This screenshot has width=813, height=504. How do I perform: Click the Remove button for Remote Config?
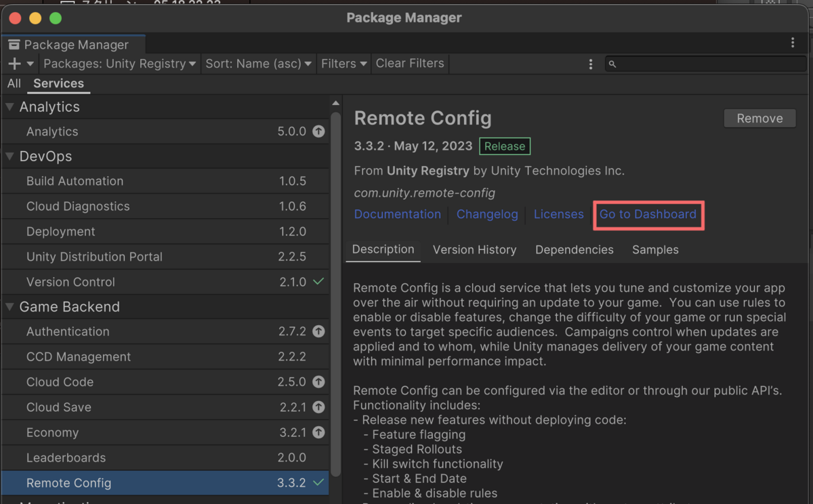(759, 118)
